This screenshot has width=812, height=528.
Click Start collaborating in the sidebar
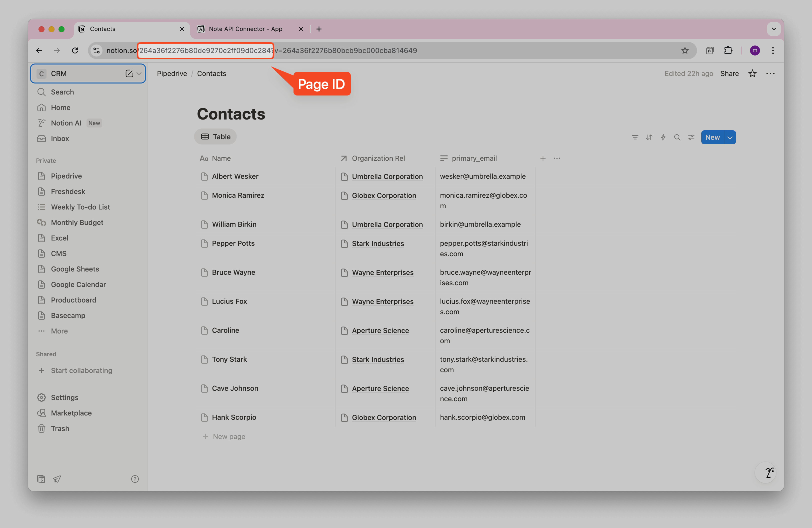click(81, 370)
